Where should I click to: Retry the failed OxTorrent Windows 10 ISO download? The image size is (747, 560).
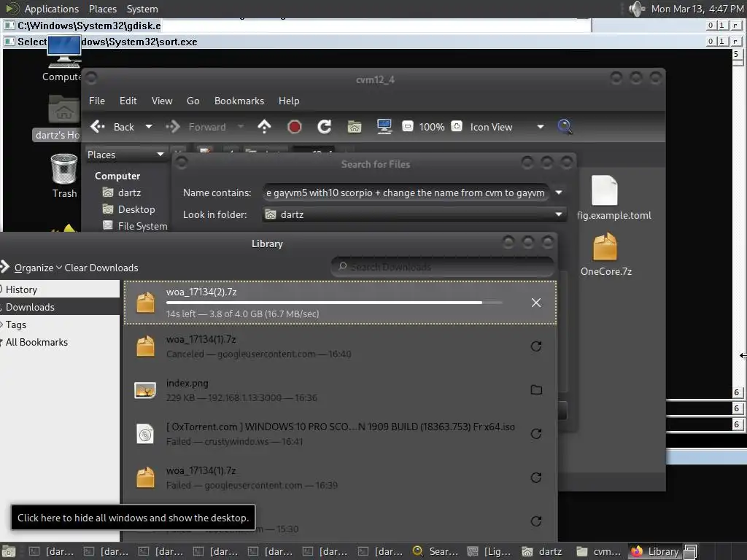[536, 434]
